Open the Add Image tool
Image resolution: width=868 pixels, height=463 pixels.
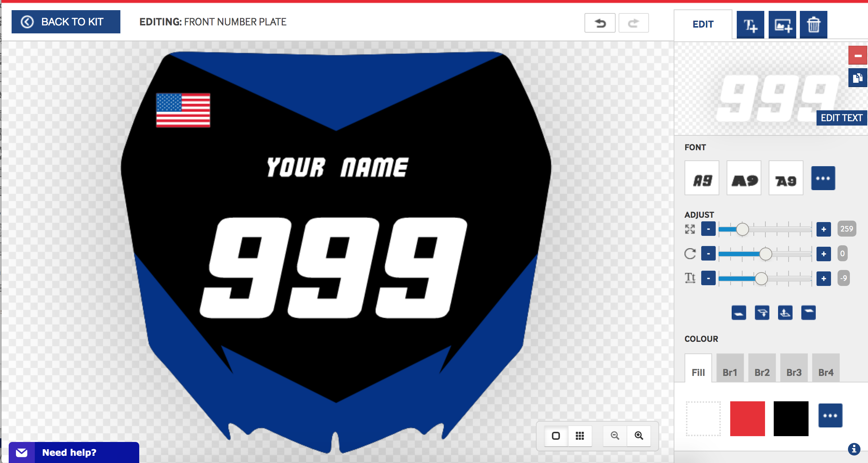click(x=782, y=24)
